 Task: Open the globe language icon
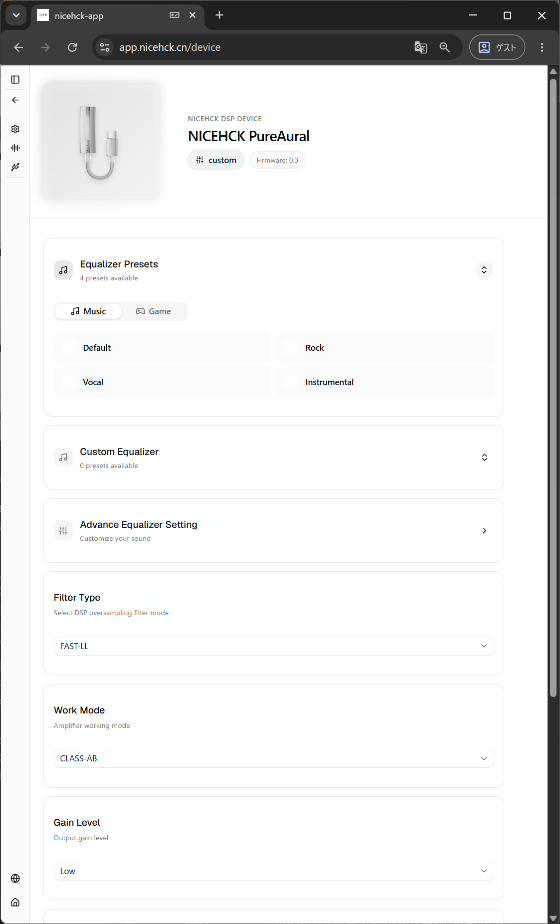coord(15,879)
